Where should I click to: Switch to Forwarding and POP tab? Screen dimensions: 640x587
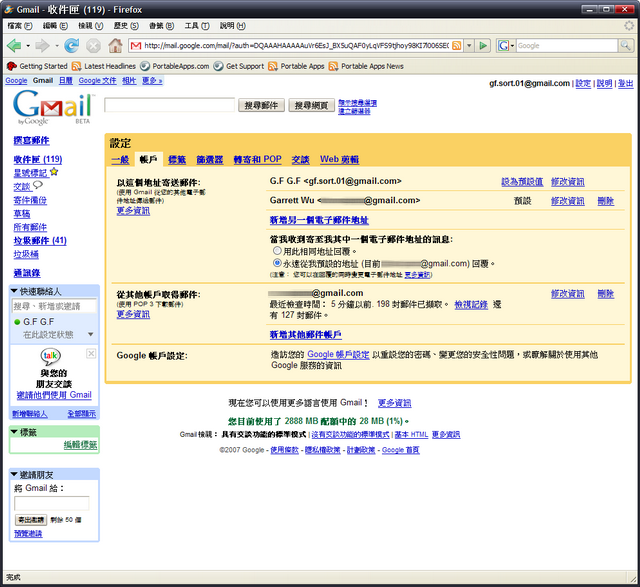click(x=258, y=160)
